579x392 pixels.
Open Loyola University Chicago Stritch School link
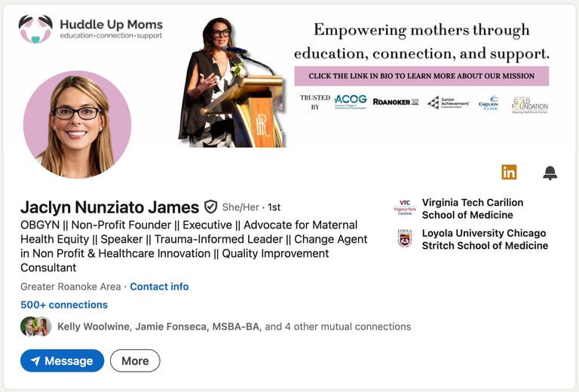[485, 239]
